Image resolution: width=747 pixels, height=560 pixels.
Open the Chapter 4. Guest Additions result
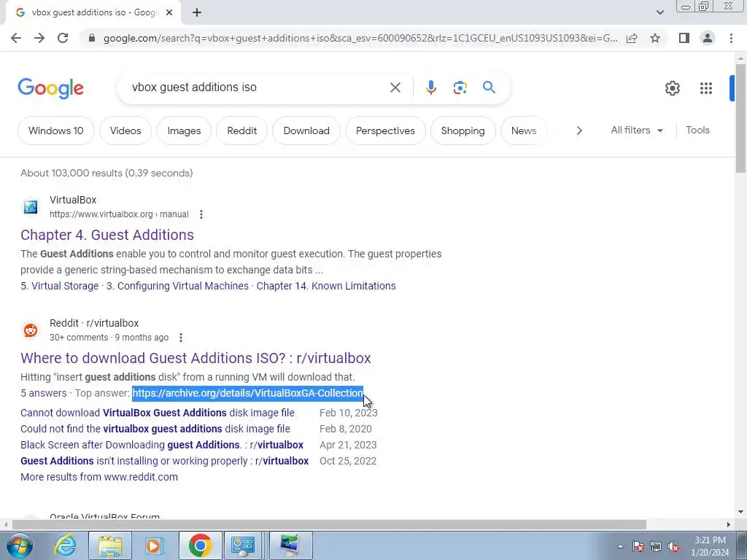point(107,235)
